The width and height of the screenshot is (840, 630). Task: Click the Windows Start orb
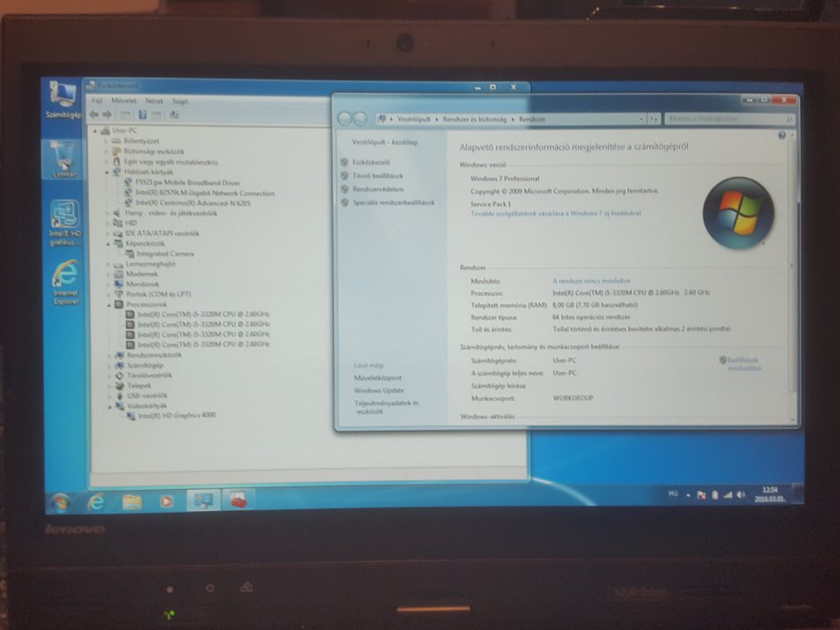59,502
